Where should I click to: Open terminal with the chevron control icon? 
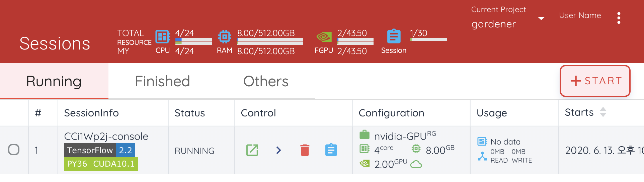pos(278,150)
